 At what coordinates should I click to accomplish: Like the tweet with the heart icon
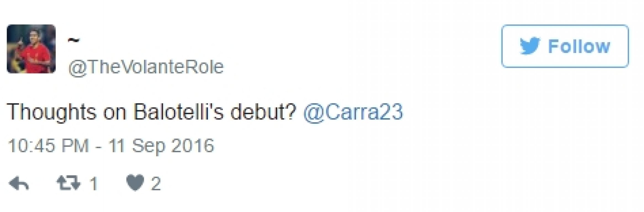pos(135,183)
